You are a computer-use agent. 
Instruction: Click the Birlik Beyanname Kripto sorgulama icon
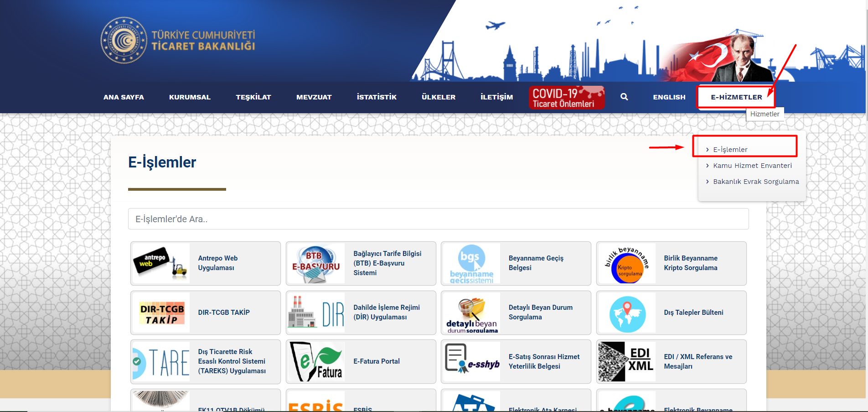pyautogui.click(x=627, y=264)
